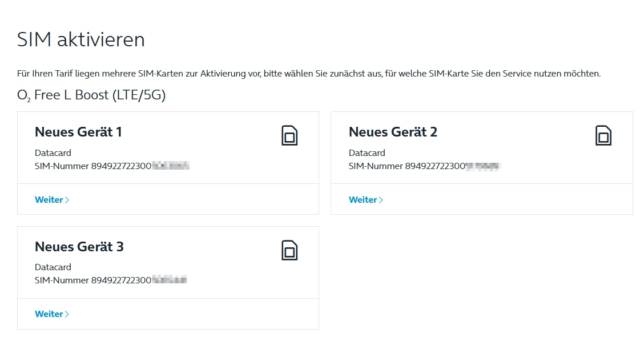Click the chevron arrow beside Weiter in Gerät 2 card
Viewport: 644px width, 349px height.
point(381,200)
